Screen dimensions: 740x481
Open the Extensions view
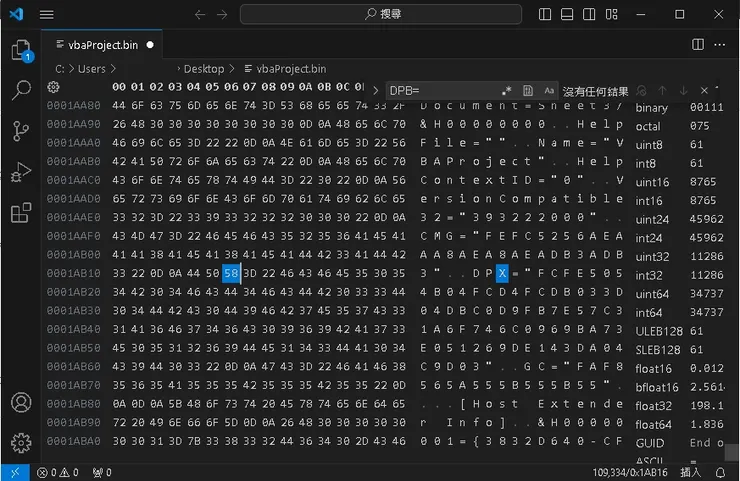pos(21,213)
